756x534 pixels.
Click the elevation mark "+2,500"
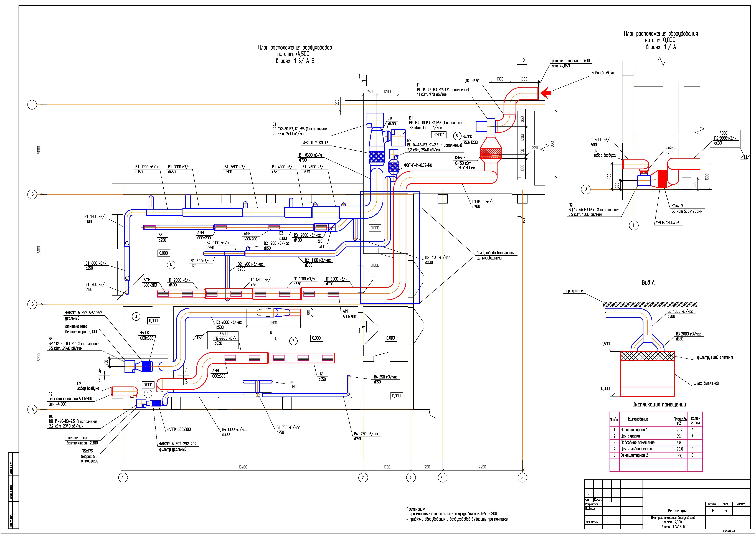click(x=605, y=344)
